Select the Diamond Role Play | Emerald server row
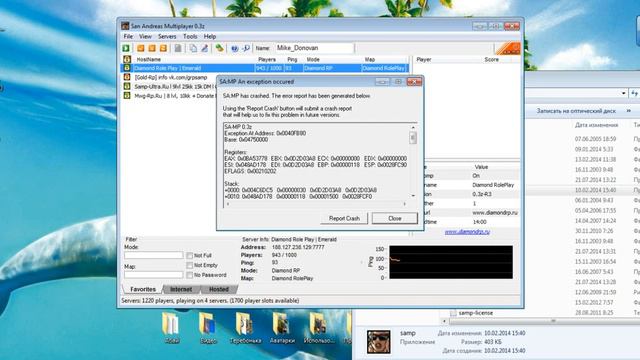640x360 pixels. pos(264,68)
